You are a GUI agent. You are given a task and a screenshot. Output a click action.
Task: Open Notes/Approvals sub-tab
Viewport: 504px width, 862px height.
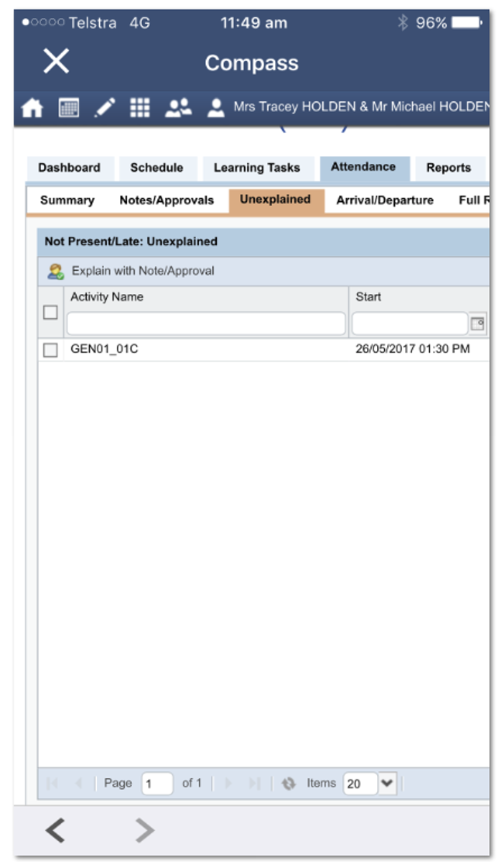tap(167, 201)
